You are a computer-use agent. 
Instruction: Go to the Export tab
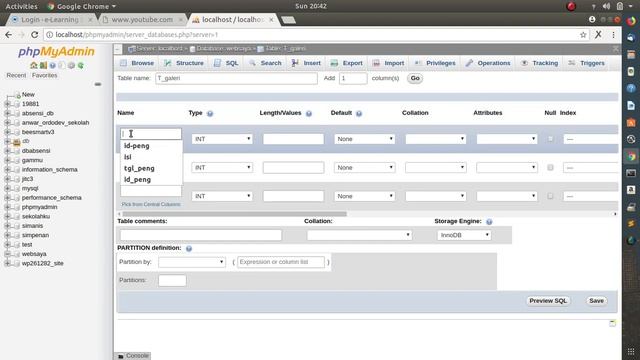(347, 63)
